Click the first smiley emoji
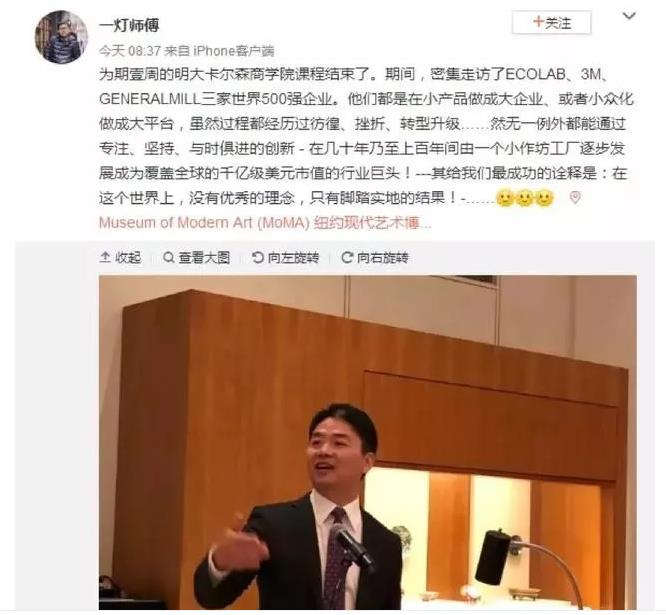The height and width of the screenshot is (615, 666). click(x=505, y=198)
